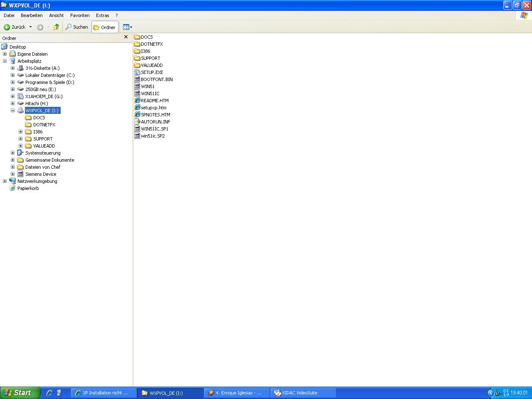This screenshot has width=532, height=399.
Task: Select the setupxp.htm file icon
Action: 137,108
